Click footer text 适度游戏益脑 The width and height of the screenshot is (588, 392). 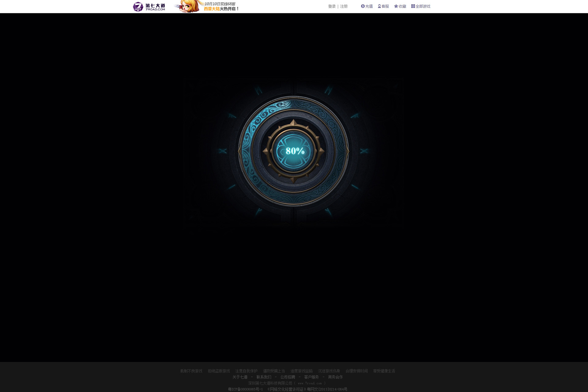[x=302, y=371]
